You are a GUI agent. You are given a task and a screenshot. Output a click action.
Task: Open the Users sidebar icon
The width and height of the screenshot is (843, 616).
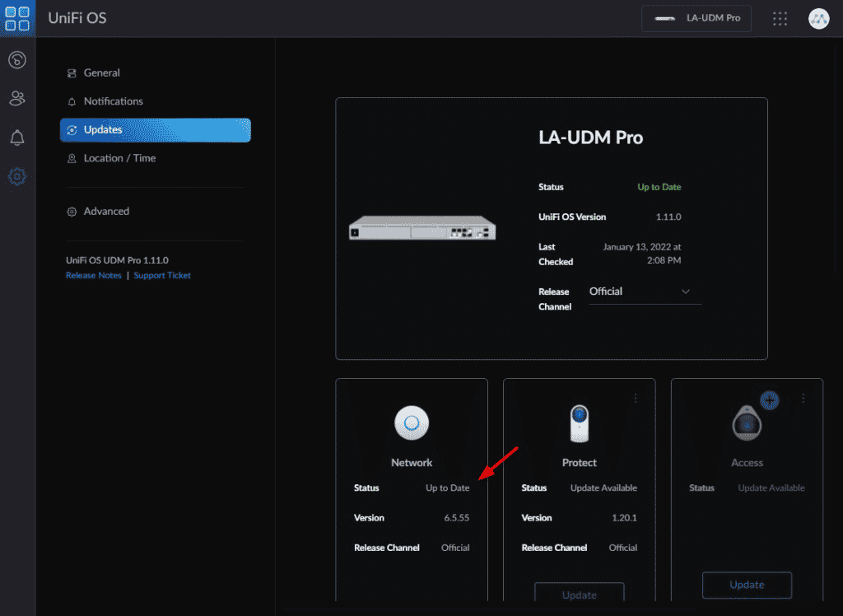17,99
